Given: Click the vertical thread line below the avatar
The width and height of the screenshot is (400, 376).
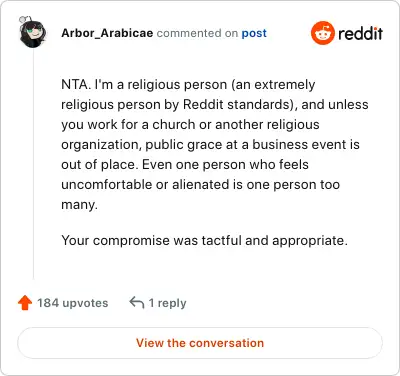Looking at the screenshot, I should click(33, 163).
